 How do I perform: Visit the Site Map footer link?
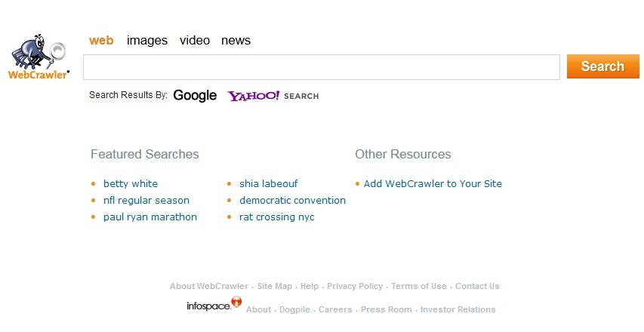(275, 287)
